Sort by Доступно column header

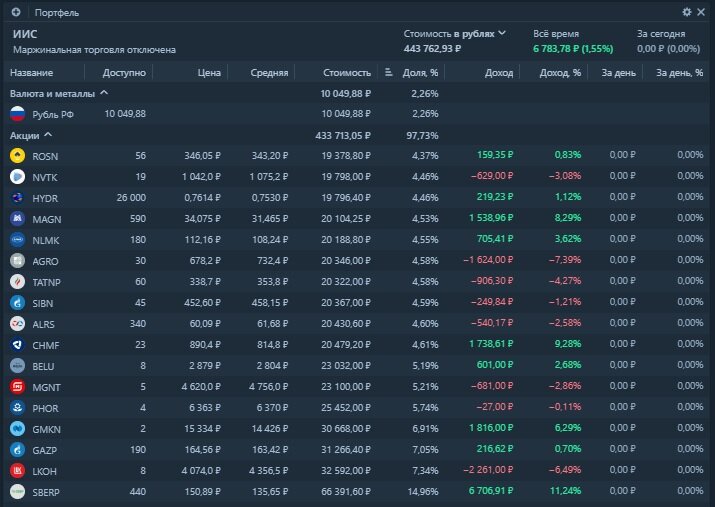tap(124, 72)
